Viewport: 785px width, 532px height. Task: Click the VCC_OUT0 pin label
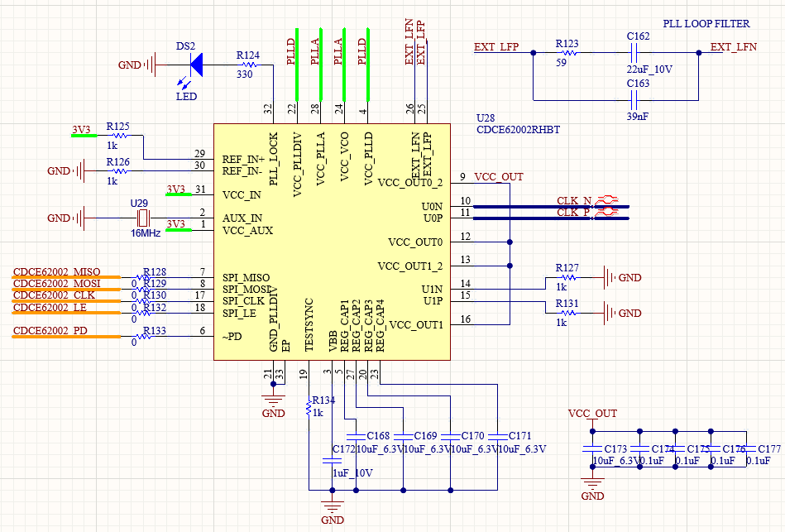click(x=415, y=242)
